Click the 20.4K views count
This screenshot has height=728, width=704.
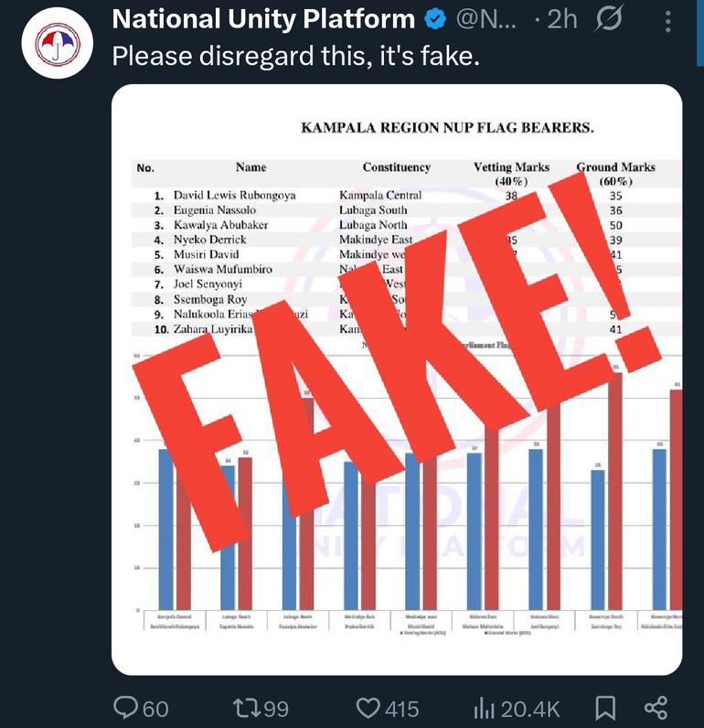click(x=528, y=708)
